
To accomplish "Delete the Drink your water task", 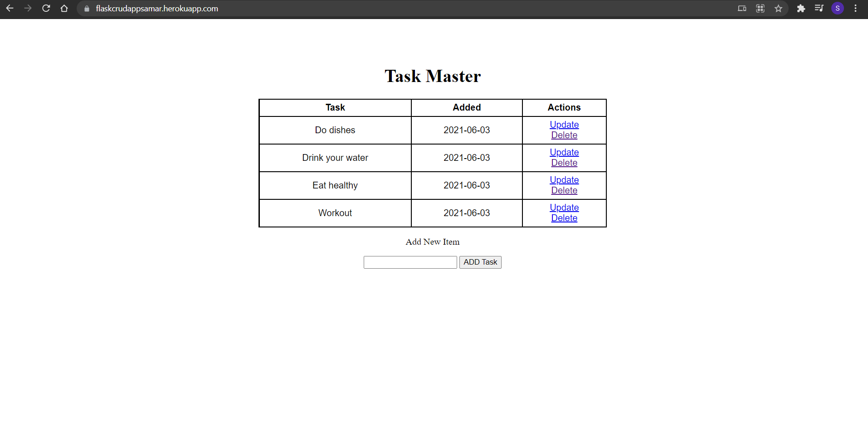I will 564,163.
